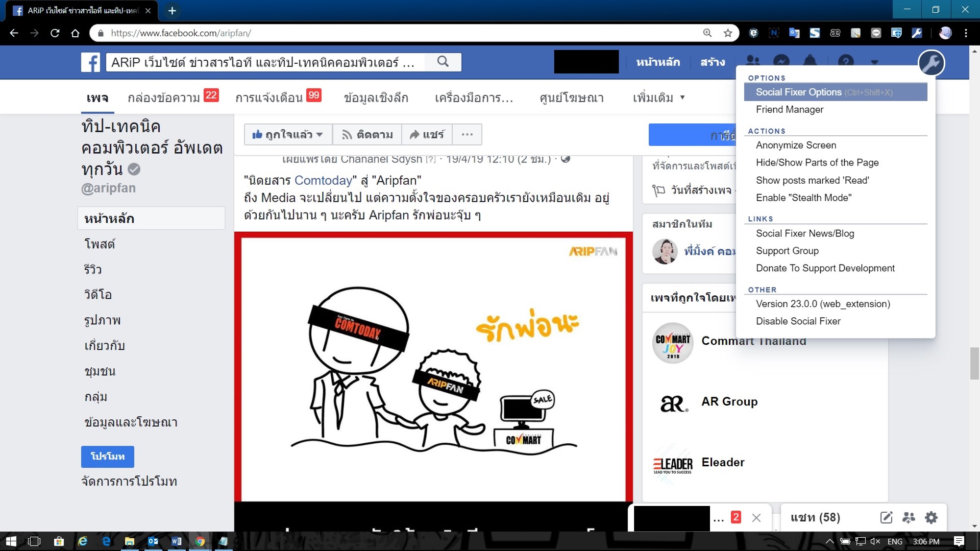This screenshot has height=551, width=980.
Task: Open the Comtoday link in post
Action: click(x=323, y=180)
